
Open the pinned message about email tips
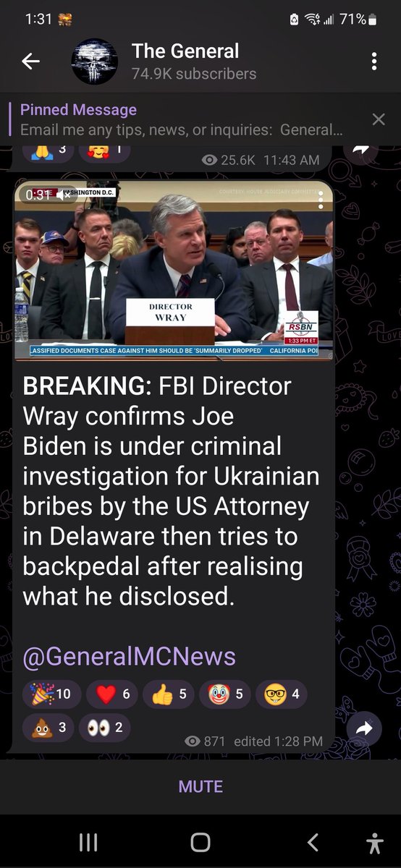coord(181,120)
